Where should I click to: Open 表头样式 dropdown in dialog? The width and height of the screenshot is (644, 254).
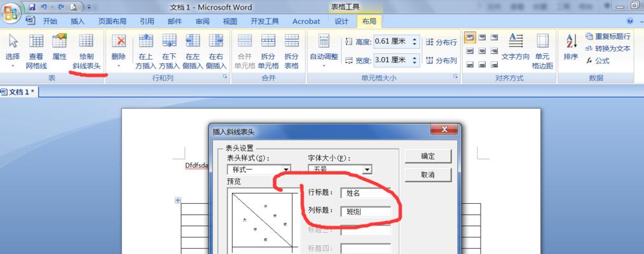286,170
